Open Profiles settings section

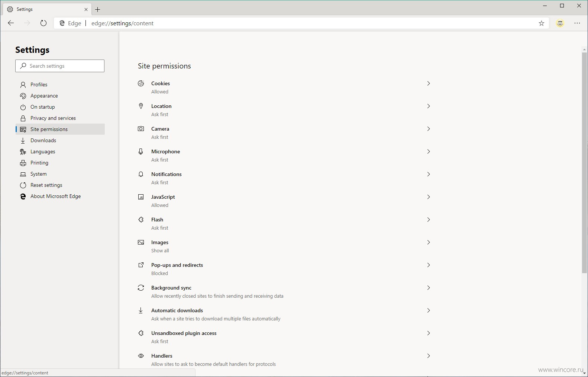pos(60,84)
